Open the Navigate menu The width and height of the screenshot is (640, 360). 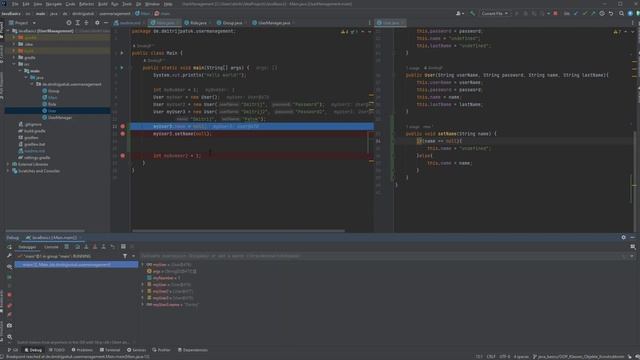click(53, 4)
